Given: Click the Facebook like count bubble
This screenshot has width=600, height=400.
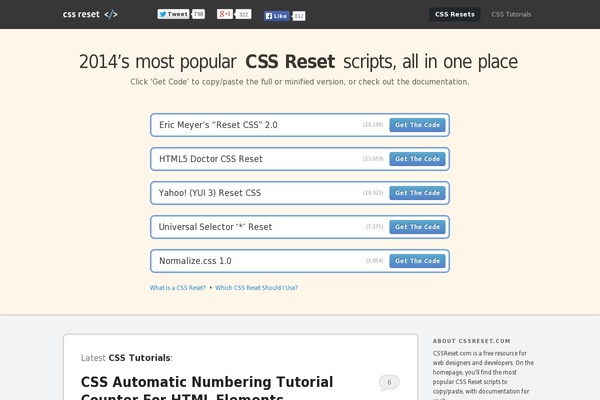Looking at the screenshot, I should click(x=298, y=16).
